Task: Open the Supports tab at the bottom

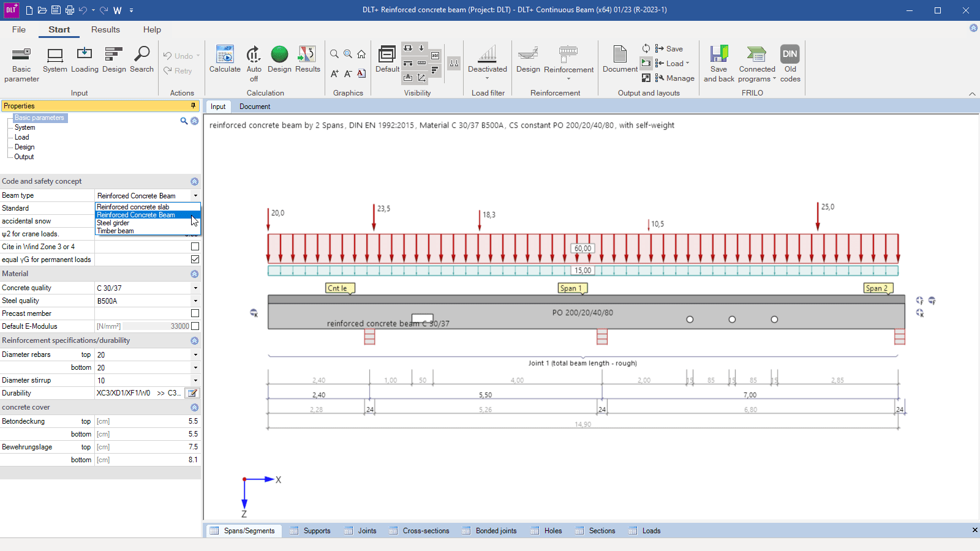Action: (x=317, y=531)
